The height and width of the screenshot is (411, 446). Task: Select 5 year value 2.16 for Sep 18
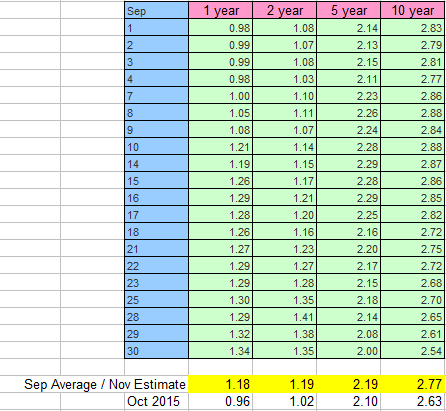[x=349, y=231]
